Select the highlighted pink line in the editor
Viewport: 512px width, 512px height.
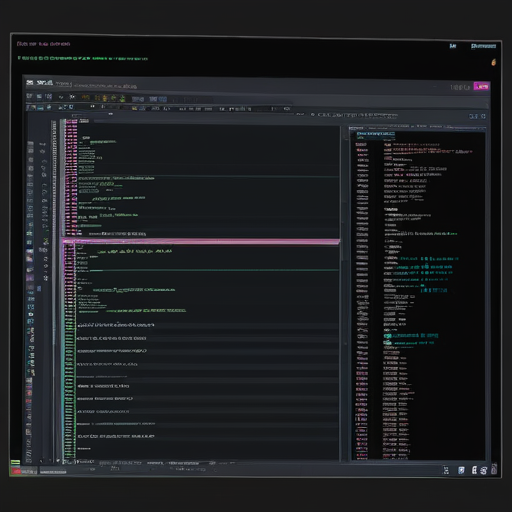click(201, 241)
